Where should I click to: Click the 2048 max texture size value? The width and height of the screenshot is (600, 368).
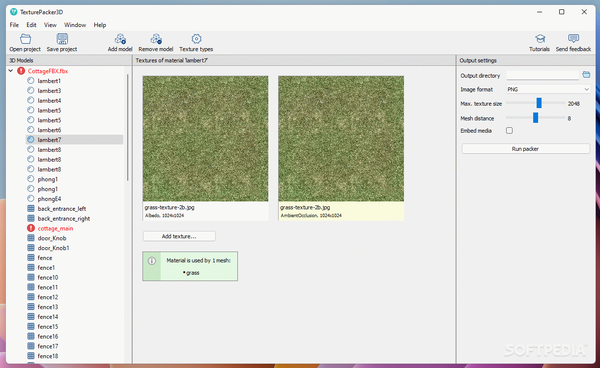pos(574,103)
